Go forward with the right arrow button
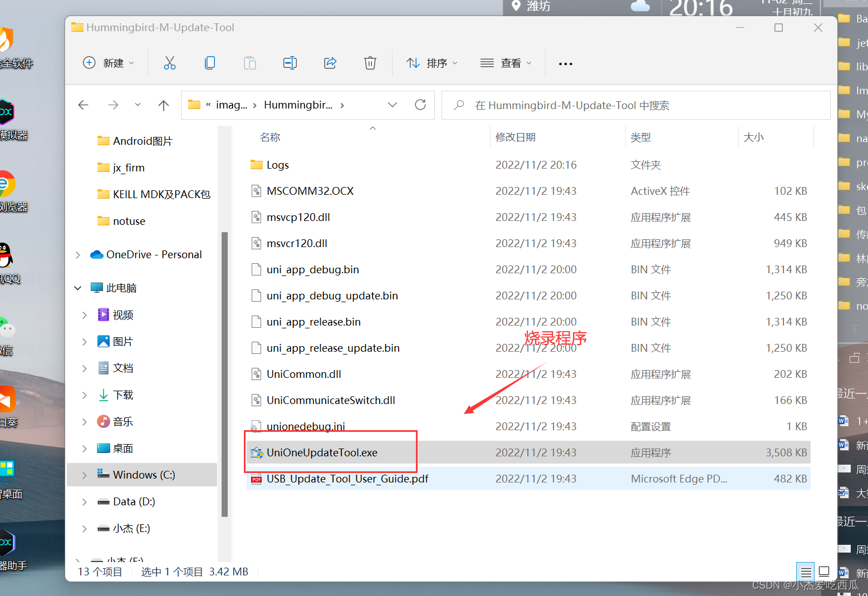 tap(113, 105)
